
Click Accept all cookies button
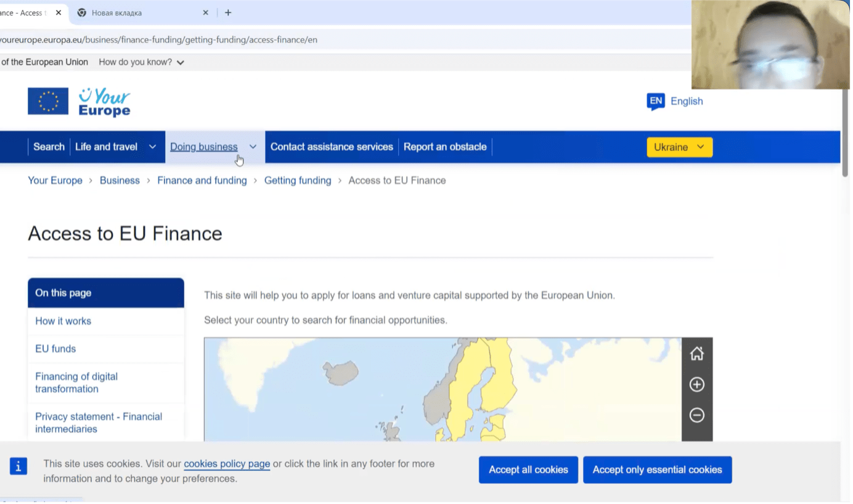coord(528,469)
